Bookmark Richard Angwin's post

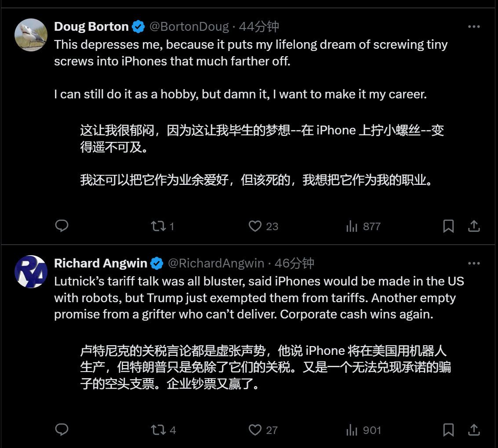(x=448, y=430)
